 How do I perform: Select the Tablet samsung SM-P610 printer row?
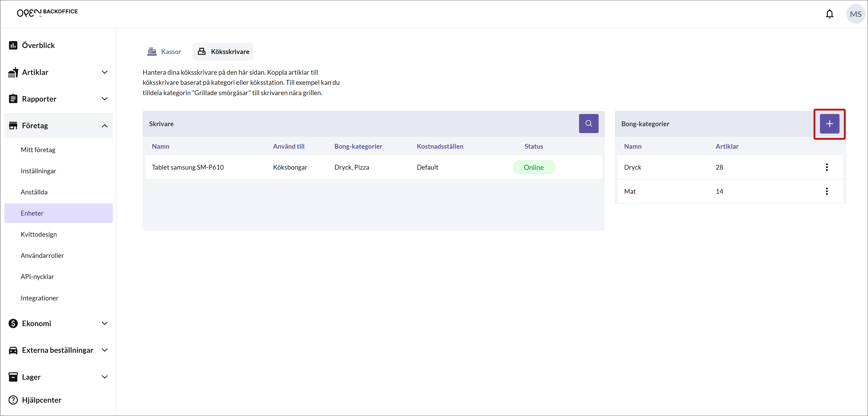[374, 167]
